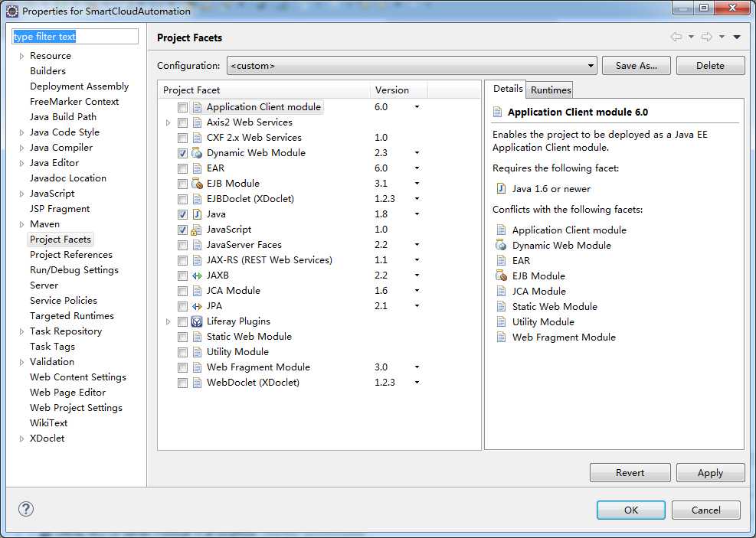Click the Web Fragment Module facet icon
Screen dimensions: 756x538
tap(197, 367)
